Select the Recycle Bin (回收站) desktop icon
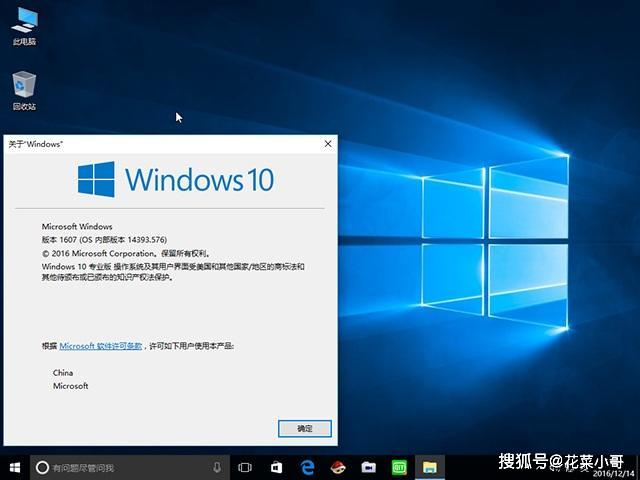Screen dimensions: 640x480 click(24, 88)
